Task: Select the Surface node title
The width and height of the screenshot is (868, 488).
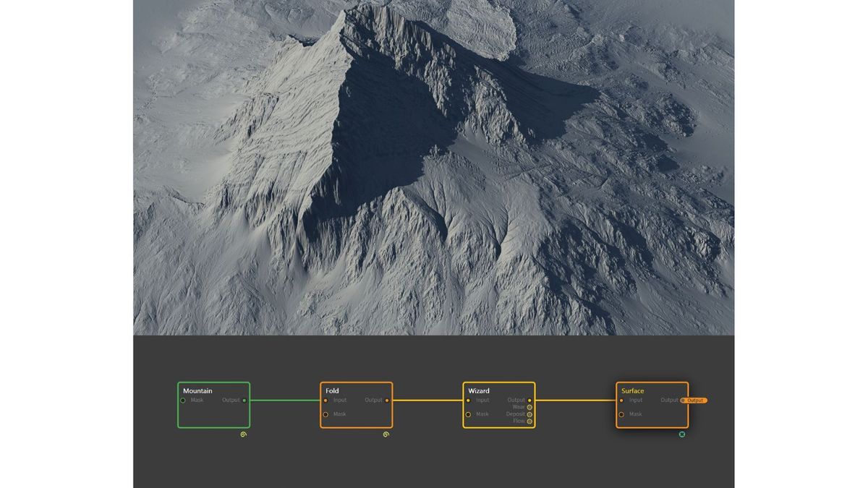Action: tap(633, 390)
